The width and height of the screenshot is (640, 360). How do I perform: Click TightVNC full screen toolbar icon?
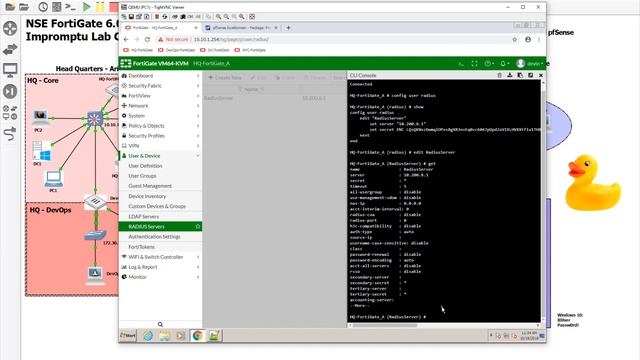252,17
